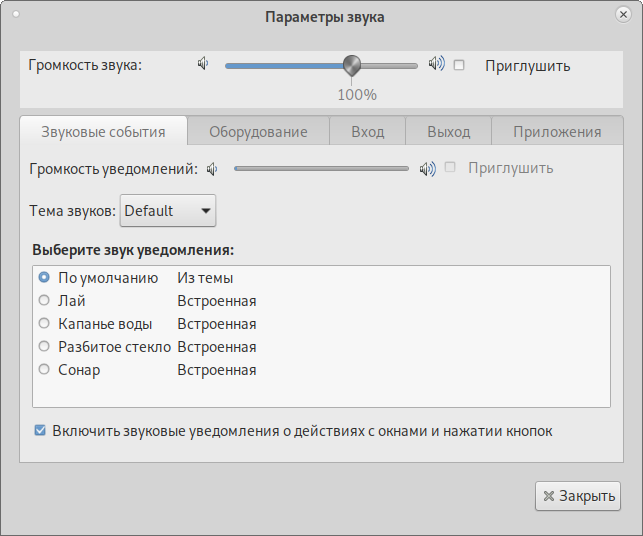Choose the Капанье воды sound option
Screen dimensions: 643x536
point(44,323)
